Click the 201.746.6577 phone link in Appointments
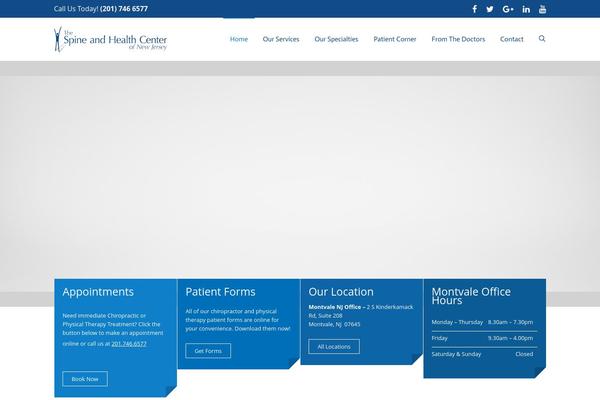 tap(129, 344)
